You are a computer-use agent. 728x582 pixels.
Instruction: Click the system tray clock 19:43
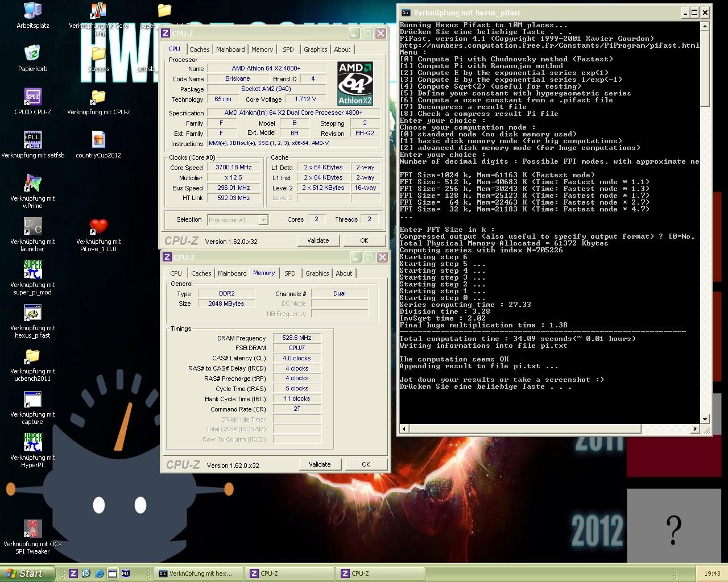(x=712, y=573)
